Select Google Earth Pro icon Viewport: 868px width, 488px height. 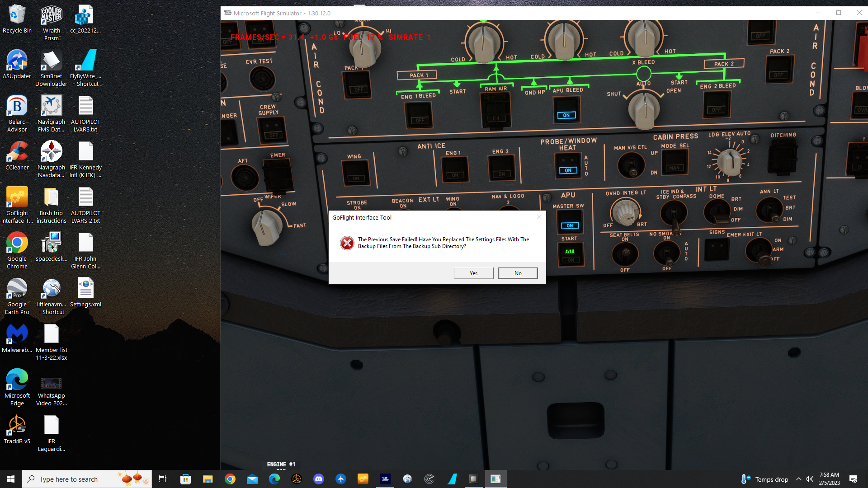point(17,296)
